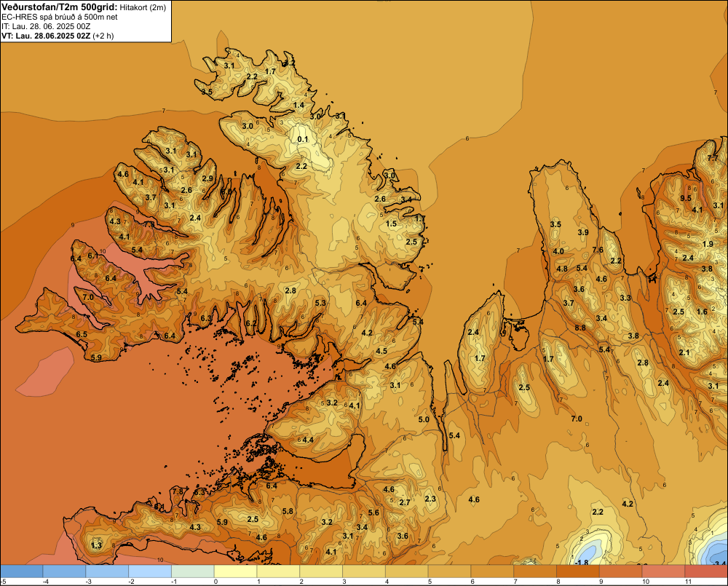The height and width of the screenshot is (586, 728).
Task: Click the 'Hitakort (2m)' label
Action: 143,7
